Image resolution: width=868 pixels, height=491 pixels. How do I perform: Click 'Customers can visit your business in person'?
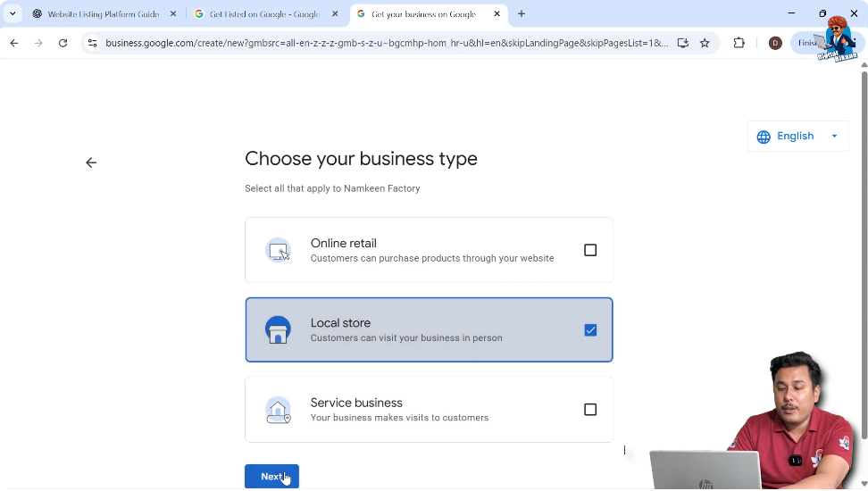click(406, 337)
